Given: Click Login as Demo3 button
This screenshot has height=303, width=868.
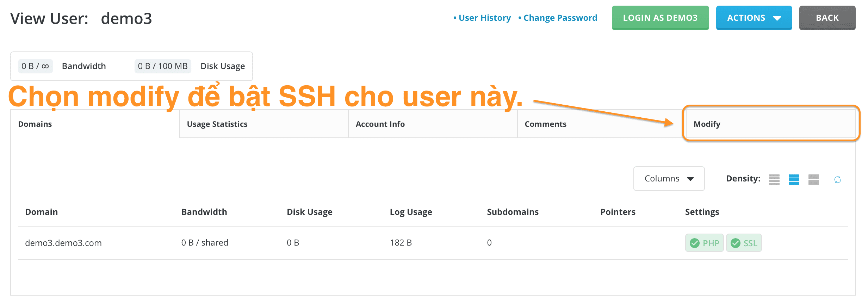Looking at the screenshot, I should [x=660, y=18].
